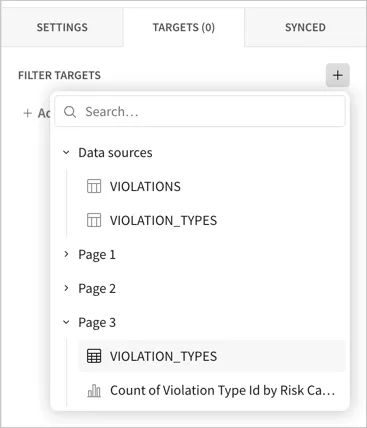Collapse the Page 3 section
The image size is (367, 428).
[66, 322]
